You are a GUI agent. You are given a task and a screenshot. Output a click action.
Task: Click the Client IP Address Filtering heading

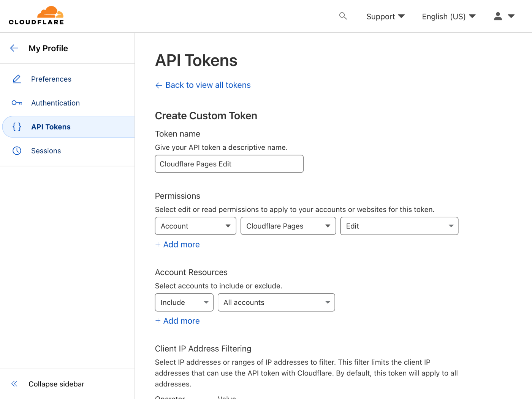203,348
